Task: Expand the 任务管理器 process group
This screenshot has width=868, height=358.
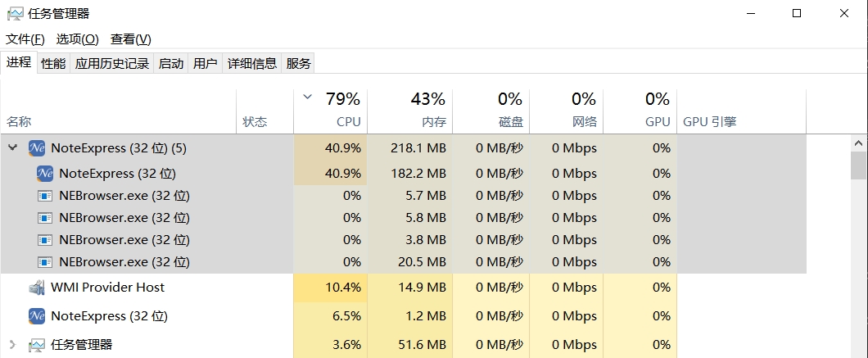Action: (13, 345)
